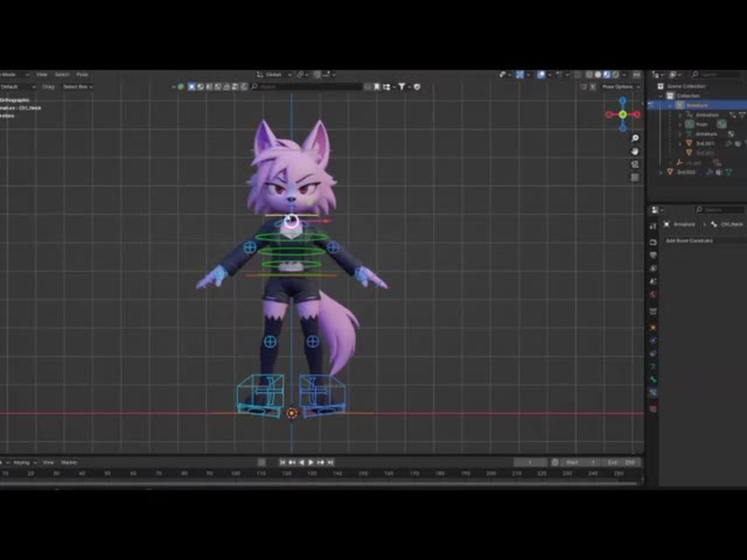Open the timeline View menu
The width and height of the screenshot is (747, 560).
[x=48, y=462]
